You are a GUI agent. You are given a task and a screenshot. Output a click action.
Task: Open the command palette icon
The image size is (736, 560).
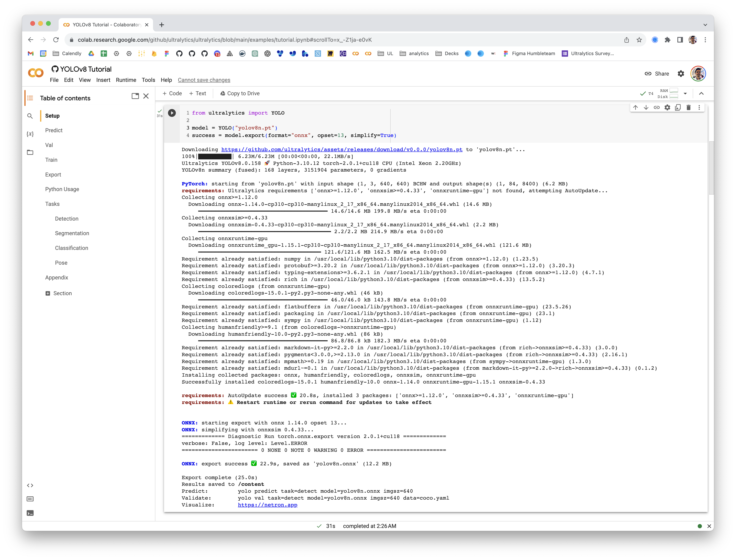tap(30, 499)
